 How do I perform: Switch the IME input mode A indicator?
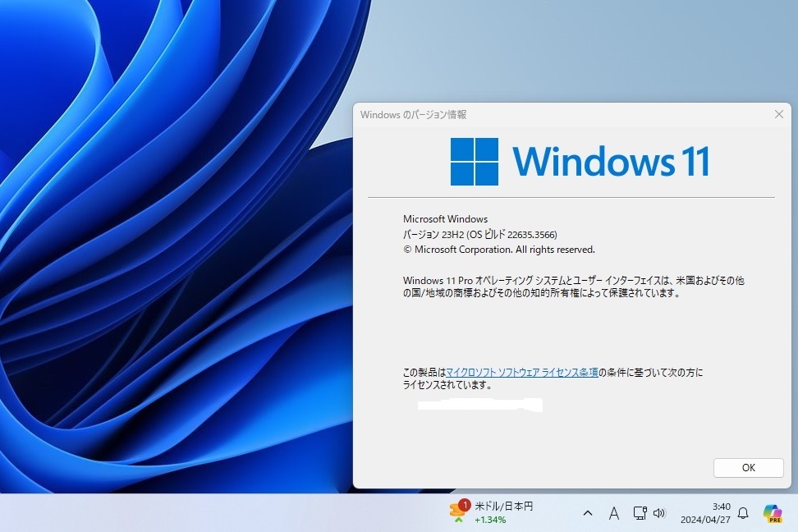tap(614, 513)
